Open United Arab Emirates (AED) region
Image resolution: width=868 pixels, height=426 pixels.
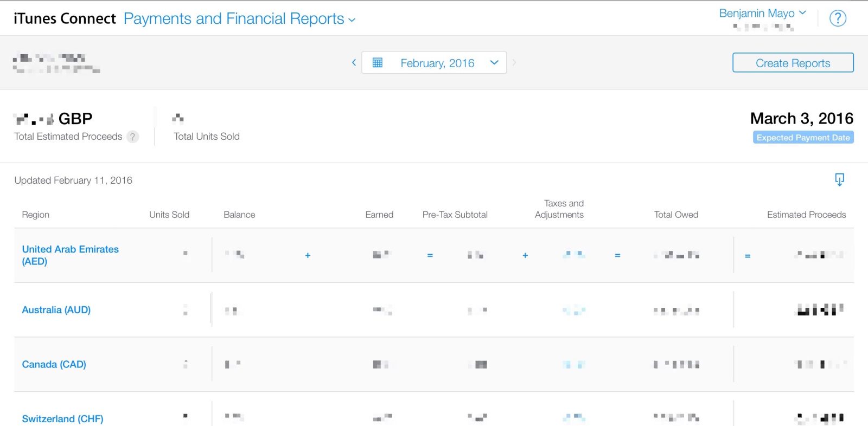(x=70, y=255)
